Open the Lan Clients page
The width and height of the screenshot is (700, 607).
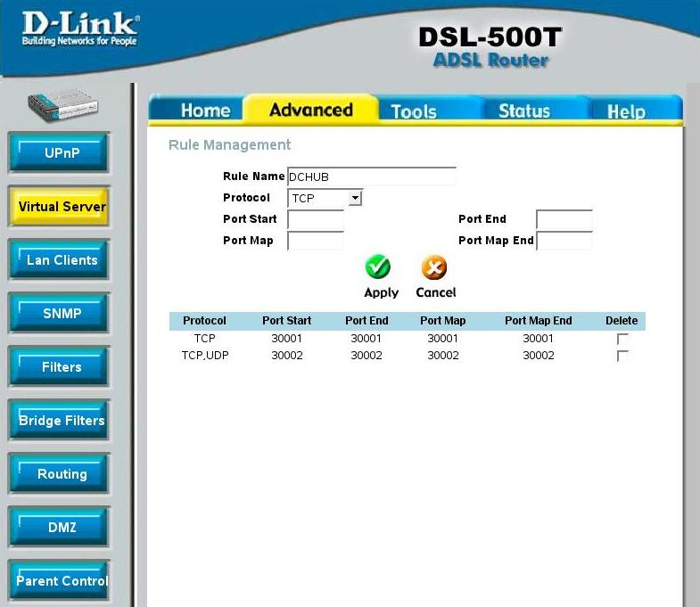pyautogui.click(x=59, y=259)
